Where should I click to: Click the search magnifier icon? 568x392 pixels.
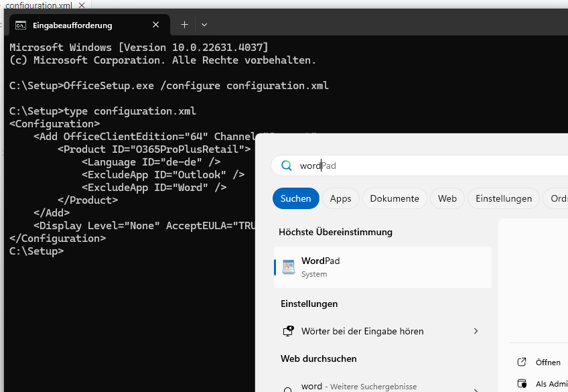[x=287, y=166]
